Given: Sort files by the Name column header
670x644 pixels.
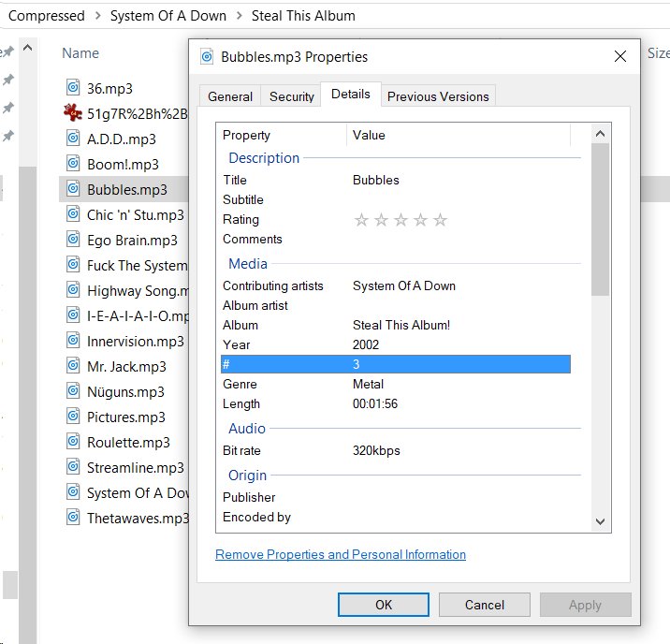Looking at the screenshot, I should pos(80,53).
